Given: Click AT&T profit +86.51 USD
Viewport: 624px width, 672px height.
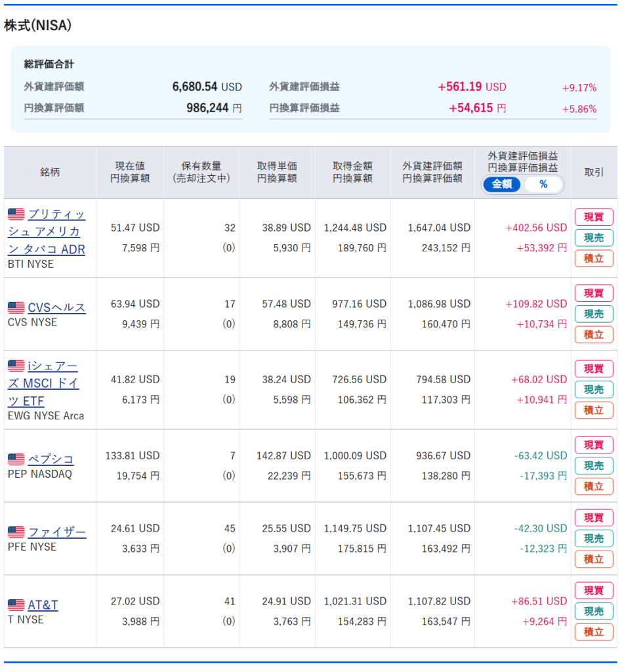Looking at the screenshot, I should click(539, 601).
